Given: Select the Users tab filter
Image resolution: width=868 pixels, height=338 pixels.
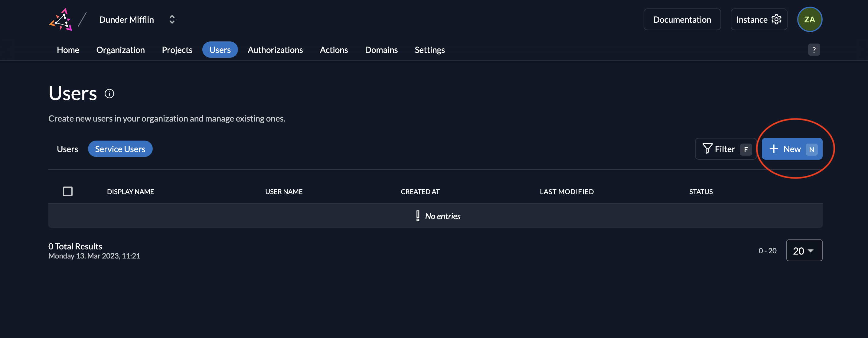Looking at the screenshot, I should 67,149.
